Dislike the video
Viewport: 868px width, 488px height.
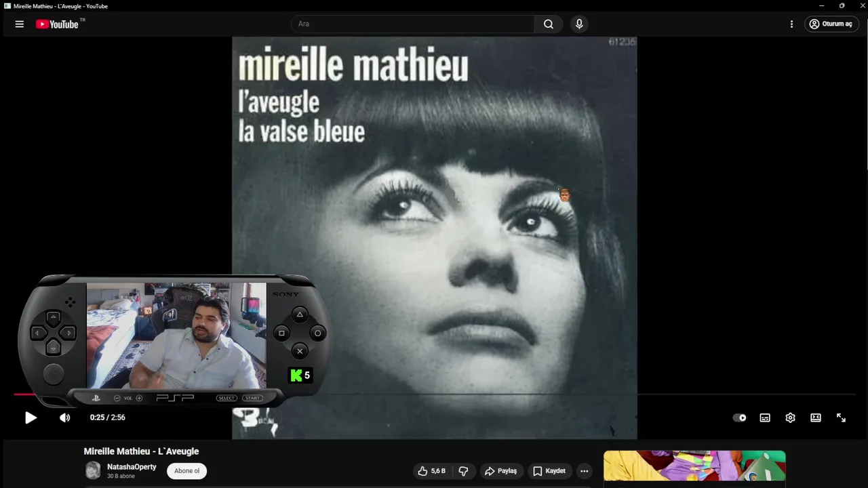[464, 471]
